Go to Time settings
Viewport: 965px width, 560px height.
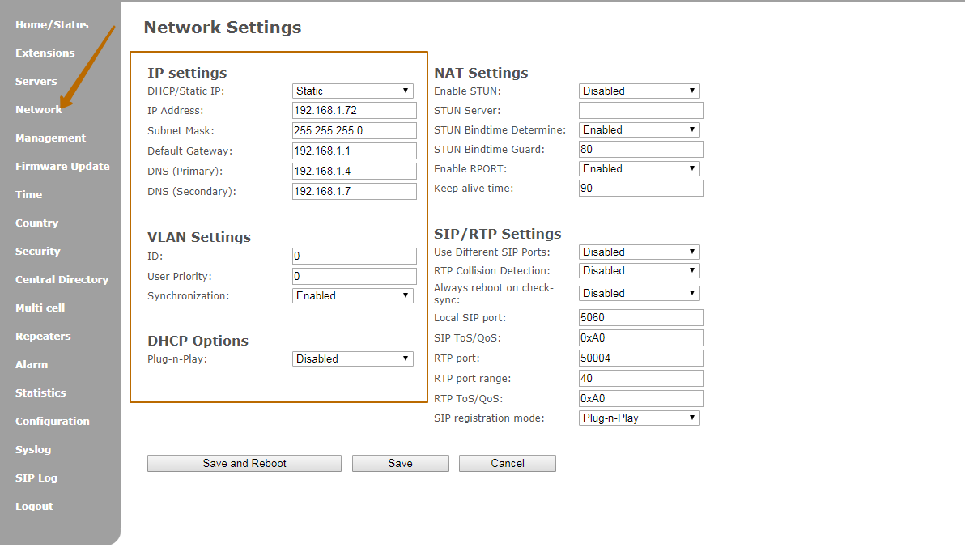point(28,194)
